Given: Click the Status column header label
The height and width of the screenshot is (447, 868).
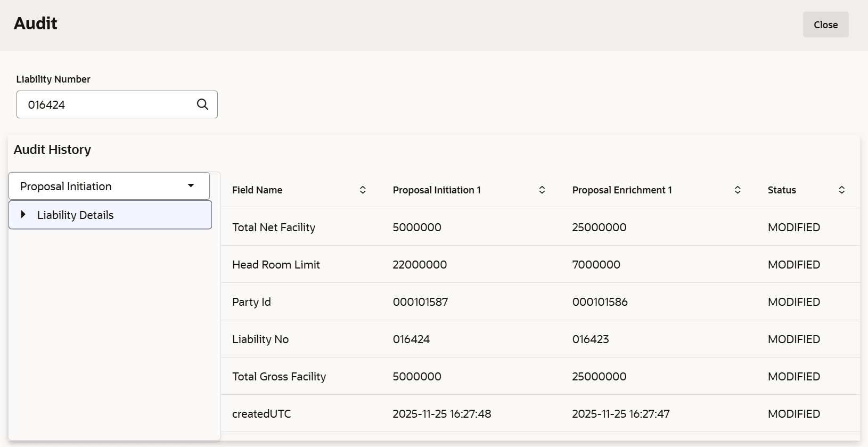Looking at the screenshot, I should 782,190.
